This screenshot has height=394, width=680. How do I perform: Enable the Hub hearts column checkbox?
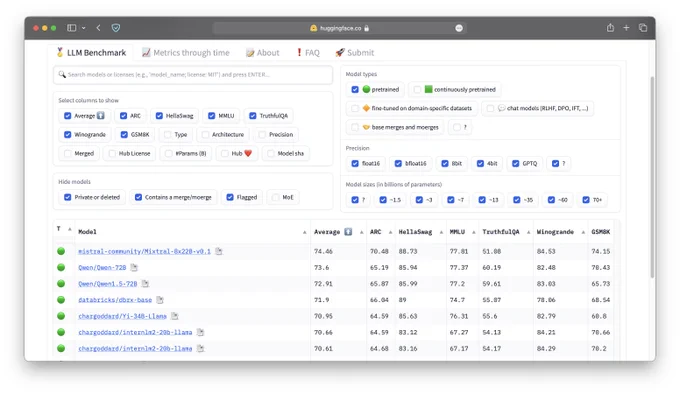(225, 153)
